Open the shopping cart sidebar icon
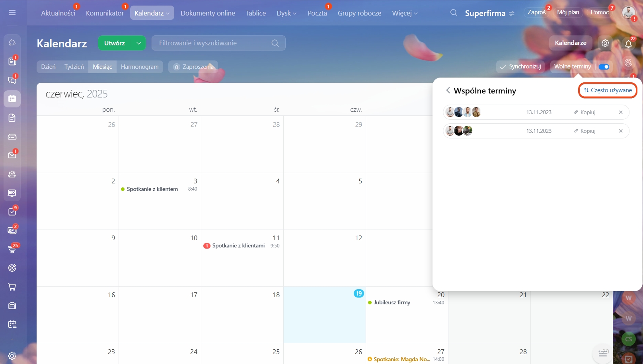643x364 pixels. [x=12, y=287]
